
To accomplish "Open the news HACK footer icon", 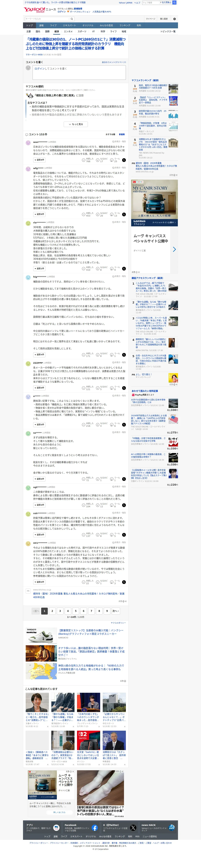I will [x=172, y=828].
